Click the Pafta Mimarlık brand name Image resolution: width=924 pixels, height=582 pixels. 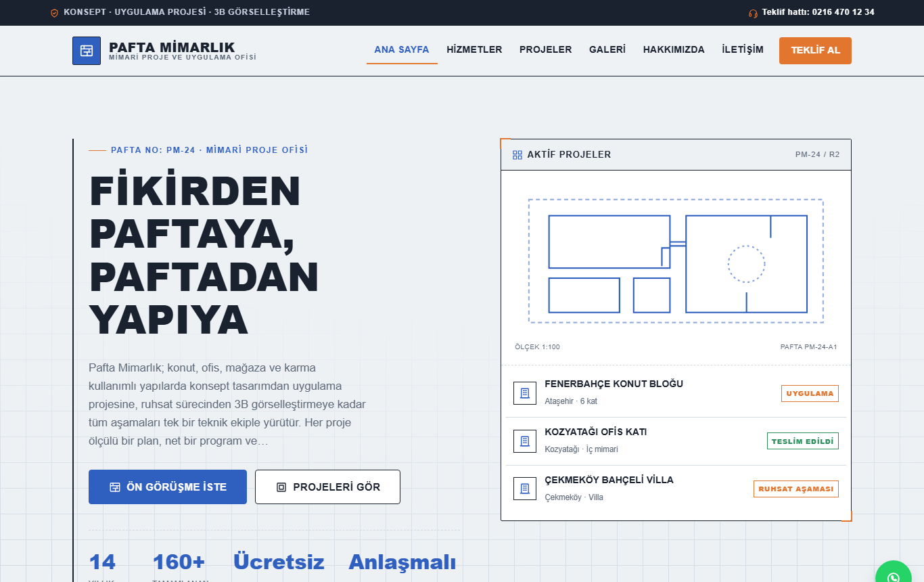tap(172, 47)
